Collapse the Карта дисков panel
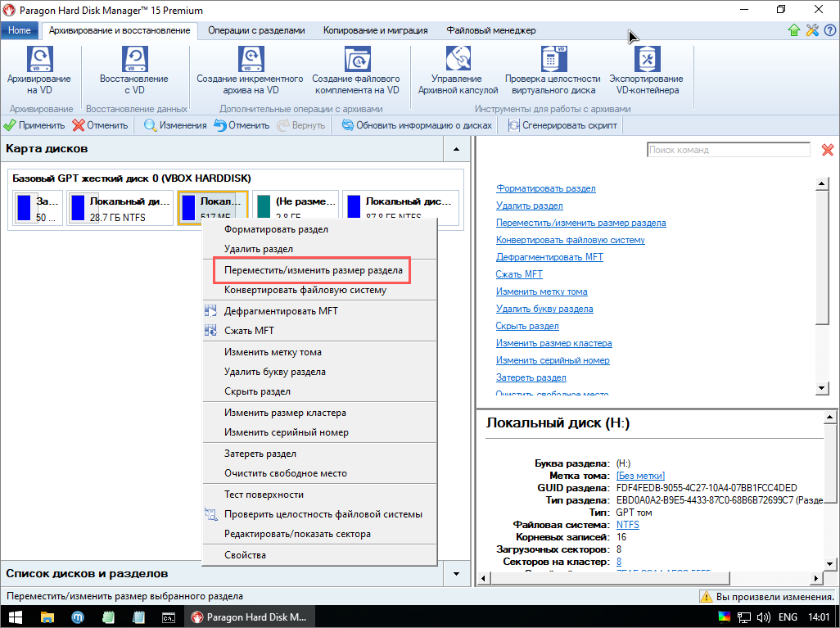This screenshot has height=628, width=840. pyautogui.click(x=456, y=149)
